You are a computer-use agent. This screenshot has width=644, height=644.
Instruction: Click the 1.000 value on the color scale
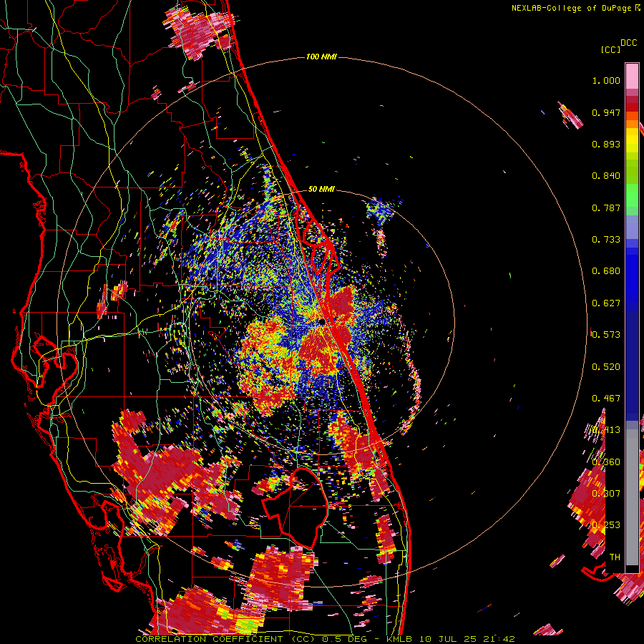(x=606, y=80)
